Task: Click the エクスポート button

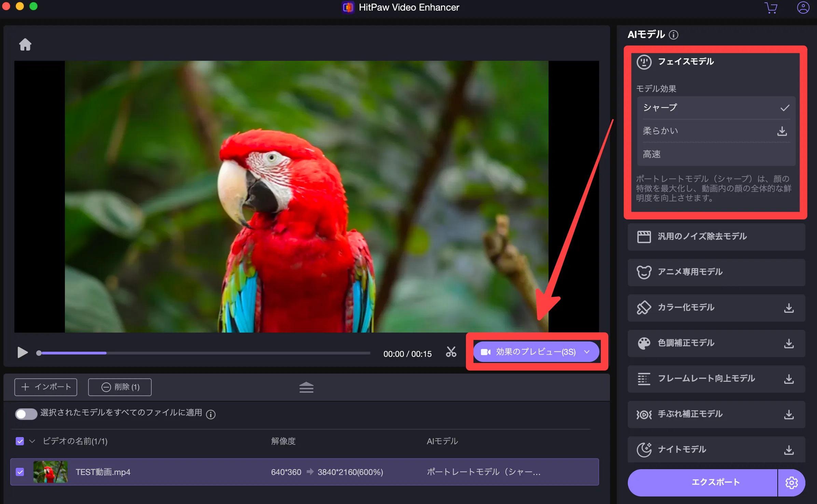Action: point(704,482)
